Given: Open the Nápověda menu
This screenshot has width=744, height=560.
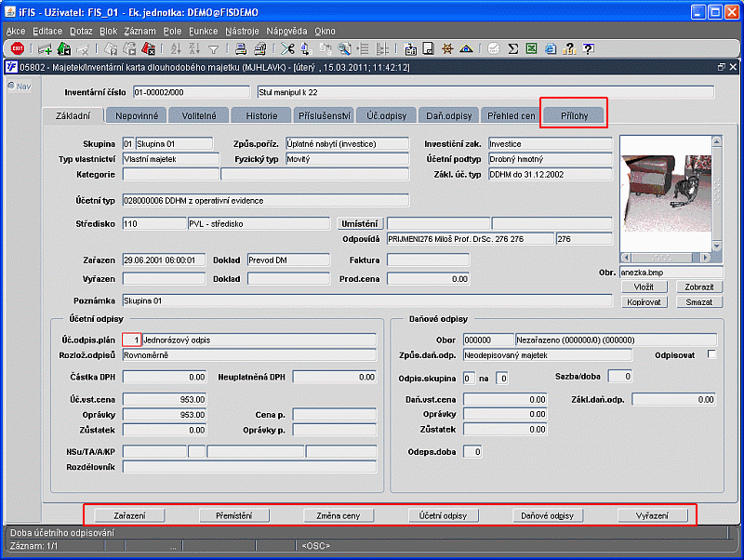Looking at the screenshot, I should (x=286, y=31).
